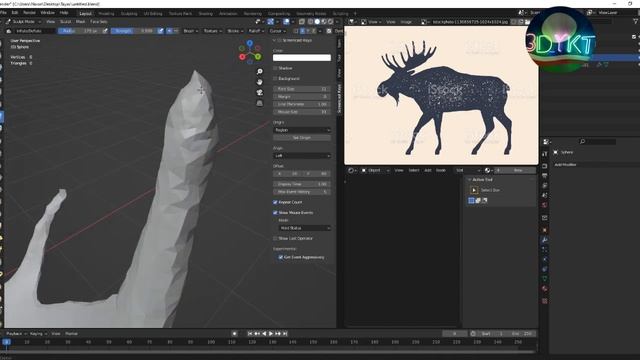Viewport: 640px width, 360px height.
Task: Open the Playback menu in timeline
Action: coord(16,334)
